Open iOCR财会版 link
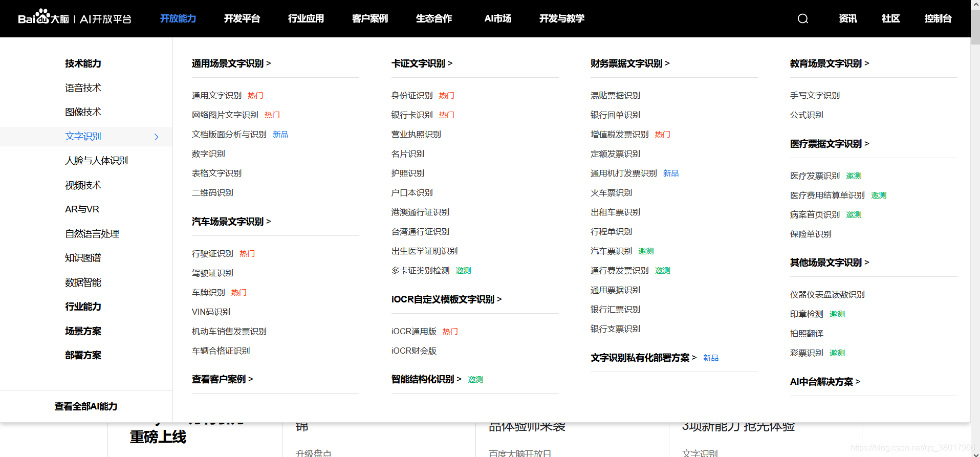The height and width of the screenshot is (457, 980). [414, 351]
